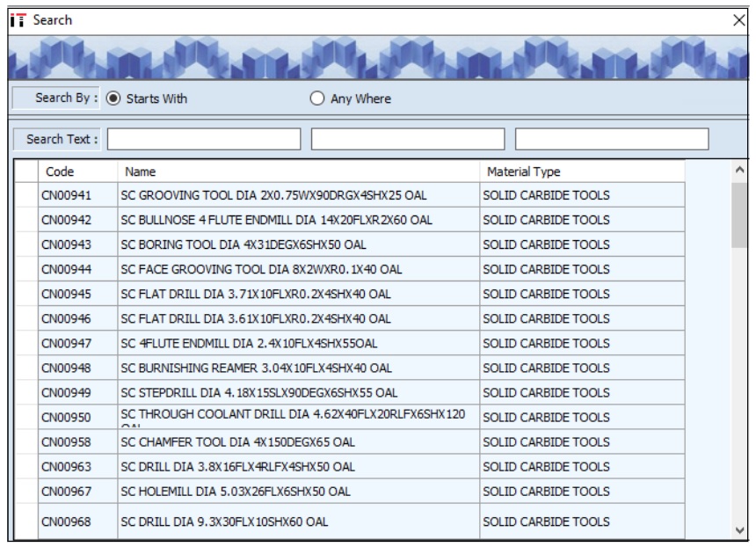
Task: Click the vertical scrollbar thumb
Action: (739, 215)
